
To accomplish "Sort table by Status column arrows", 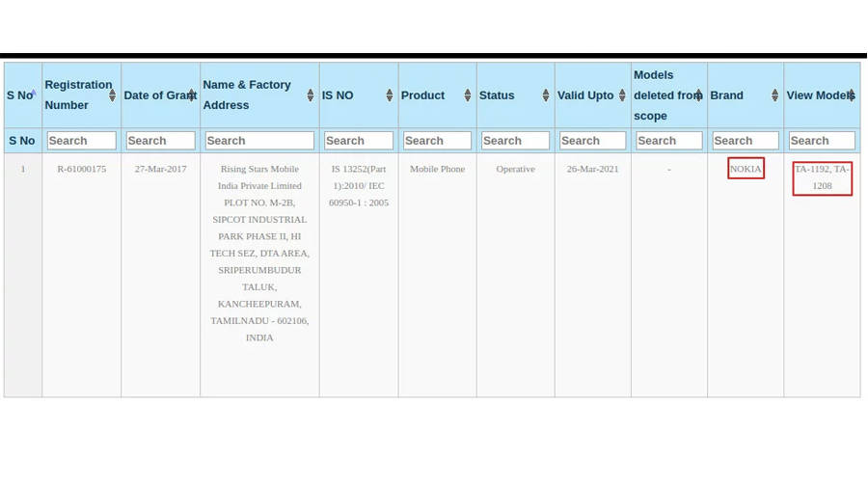I will click(x=546, y=95).
